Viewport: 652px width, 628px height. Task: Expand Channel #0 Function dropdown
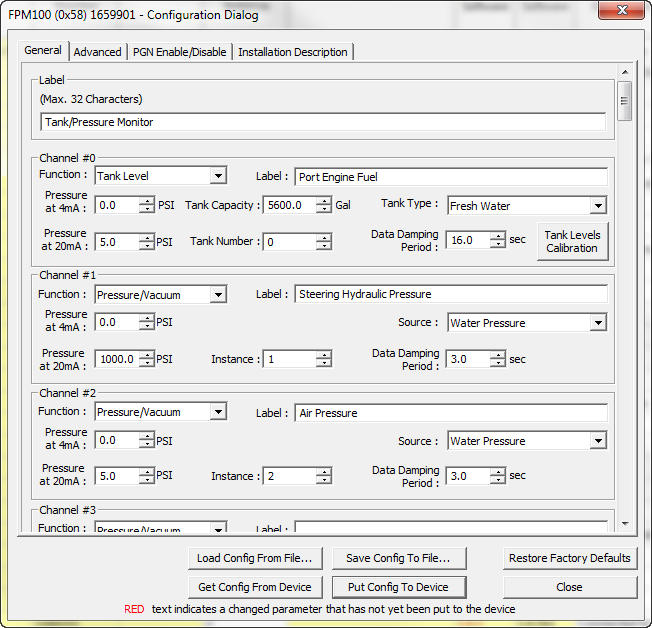point(218,176)
